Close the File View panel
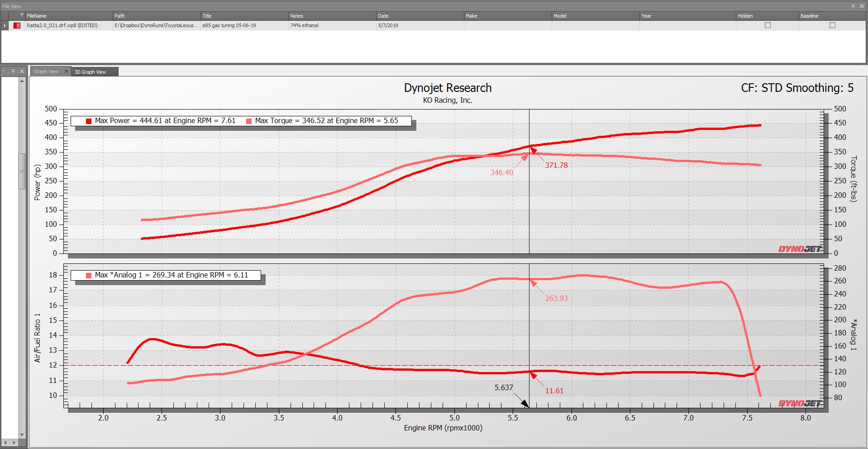The height and width of the screenshot is (449, 868). (x=862, y=6)
